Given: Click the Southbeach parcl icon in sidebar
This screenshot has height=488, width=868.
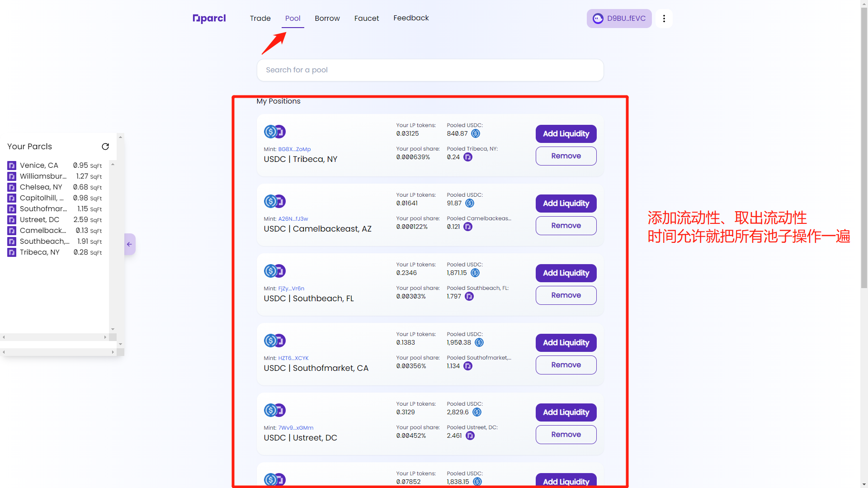Looking at the screenshot, I should [x=12, y=242].
